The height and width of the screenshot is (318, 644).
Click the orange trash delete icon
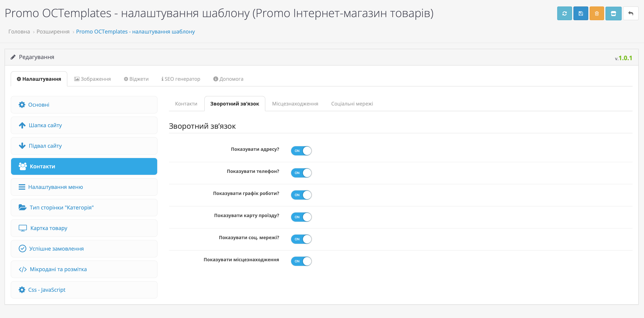[597, 14]
